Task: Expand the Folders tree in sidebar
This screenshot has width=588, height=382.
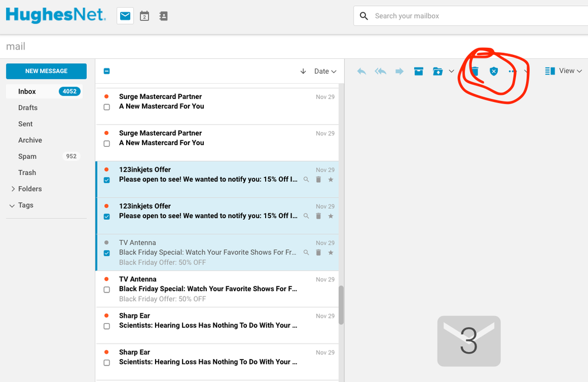Action: (x=14, y=189)
